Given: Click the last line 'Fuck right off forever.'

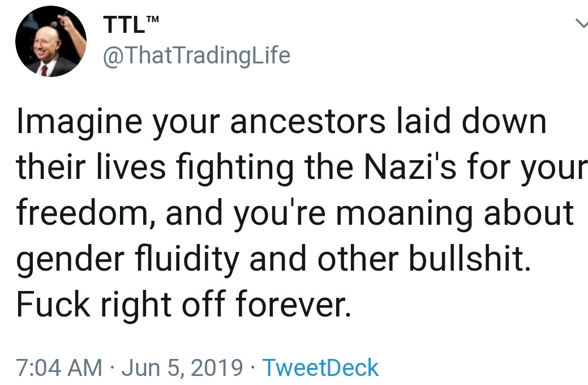Looking at the screenshot, I should (x=184, y=303).
